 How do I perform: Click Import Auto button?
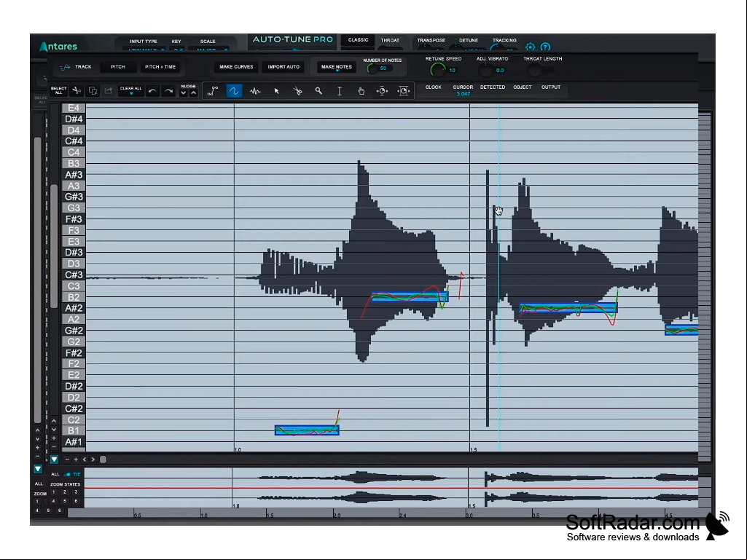pyautogui.click(x=283, y=67)
